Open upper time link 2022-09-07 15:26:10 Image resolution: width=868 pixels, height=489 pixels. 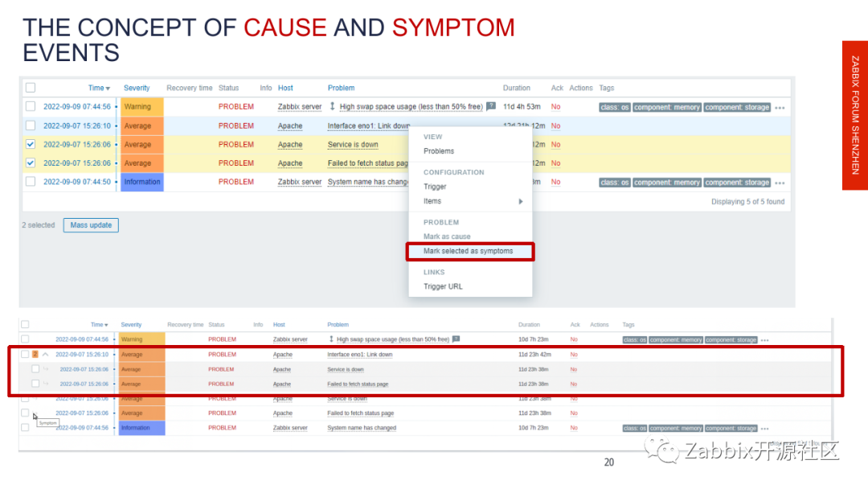77,125
